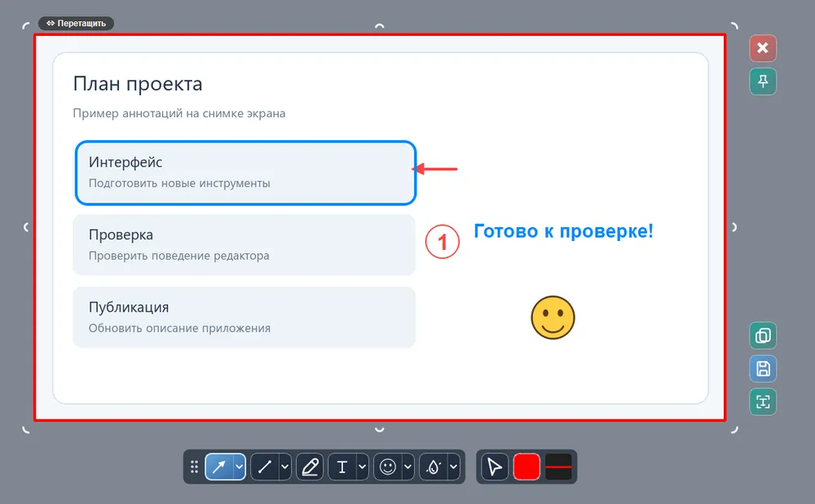Open the Blur tool options dropdown
The image size is (815, 504).
[454, 467]
